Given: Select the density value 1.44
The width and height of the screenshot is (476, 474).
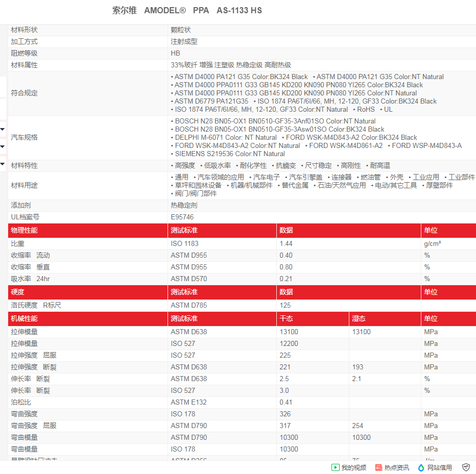Looking at the screenshot, I should click(286, 243).
